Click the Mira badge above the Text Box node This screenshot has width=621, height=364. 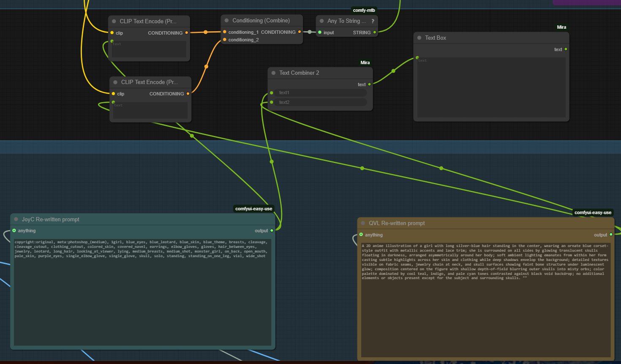pos(561,27)
